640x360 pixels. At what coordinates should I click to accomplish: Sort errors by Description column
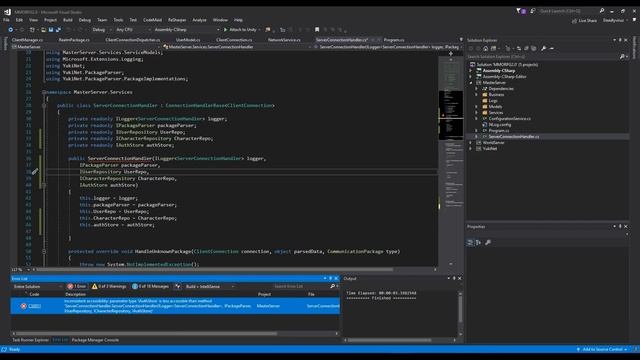(76, 294)
